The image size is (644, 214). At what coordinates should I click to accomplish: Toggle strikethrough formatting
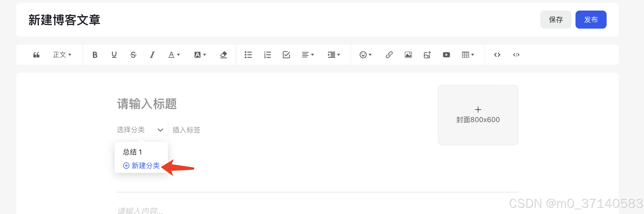click(x=133, y=55)
